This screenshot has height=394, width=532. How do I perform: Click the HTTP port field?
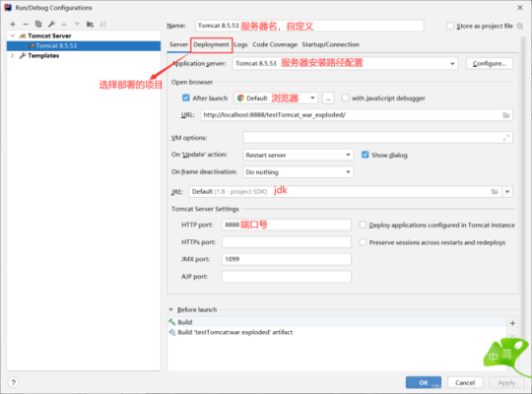(x=287, y=225)
